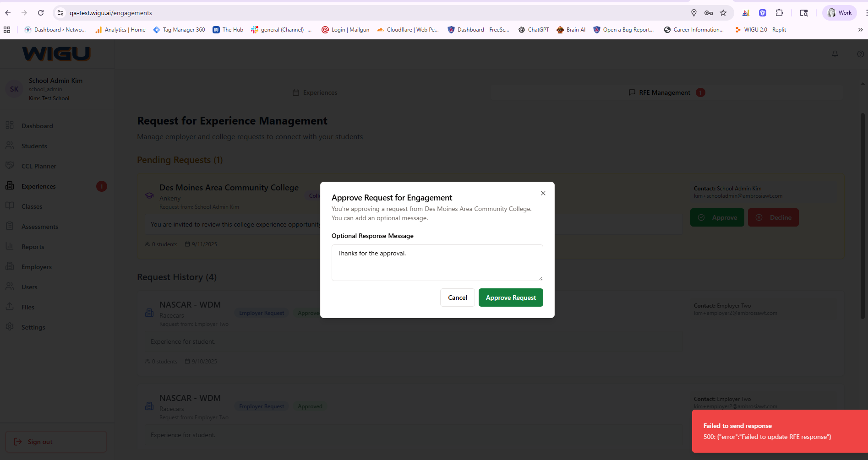Click the site information icon in address bar
This screenshot has width=868, height=460.
pyautogui.click(x=60, y=13)
